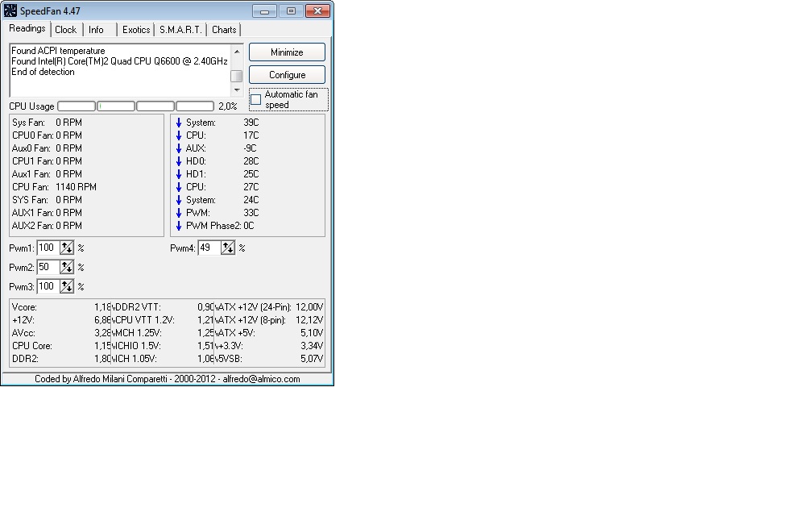Open the S.M.A.R.T. tab
Screen dimensions: 812x508
[180, 30]
